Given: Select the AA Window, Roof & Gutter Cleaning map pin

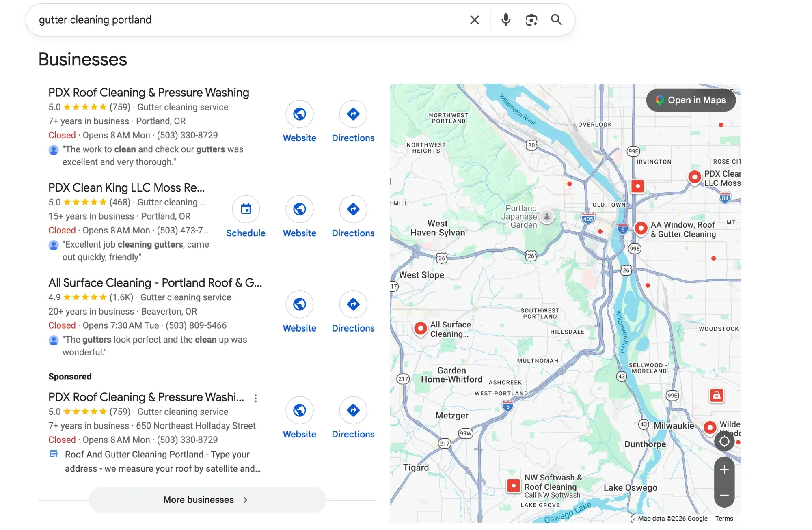Looking at the screenshot, I should [641, 228].
